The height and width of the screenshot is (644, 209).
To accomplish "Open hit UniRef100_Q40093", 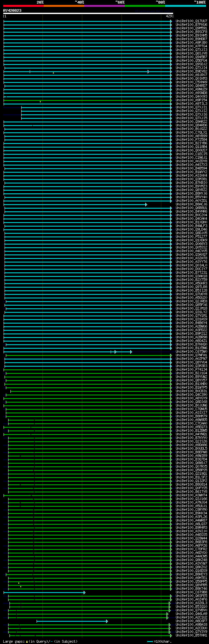I will point(191,97).
